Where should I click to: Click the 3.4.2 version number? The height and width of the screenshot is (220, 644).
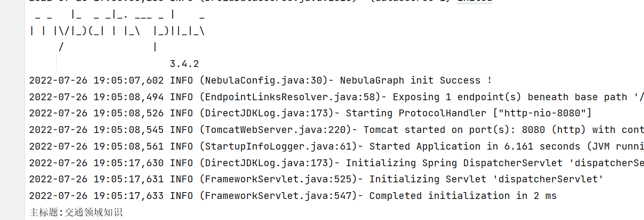tap(184, 64)
